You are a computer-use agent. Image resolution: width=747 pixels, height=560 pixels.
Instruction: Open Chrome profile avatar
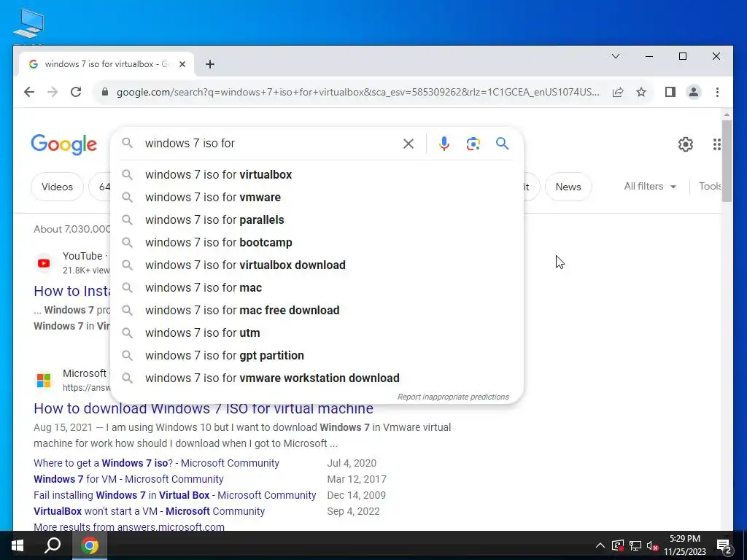coord(694,92)
